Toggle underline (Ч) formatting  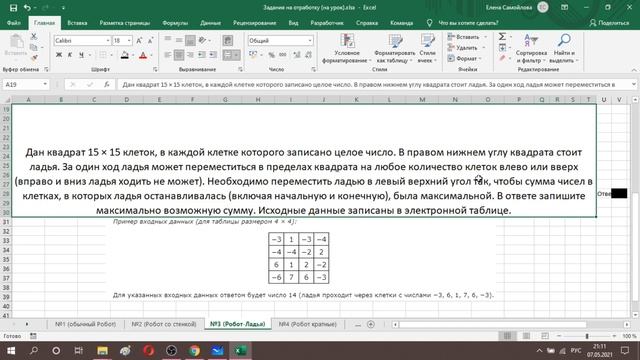coord(81,55)
